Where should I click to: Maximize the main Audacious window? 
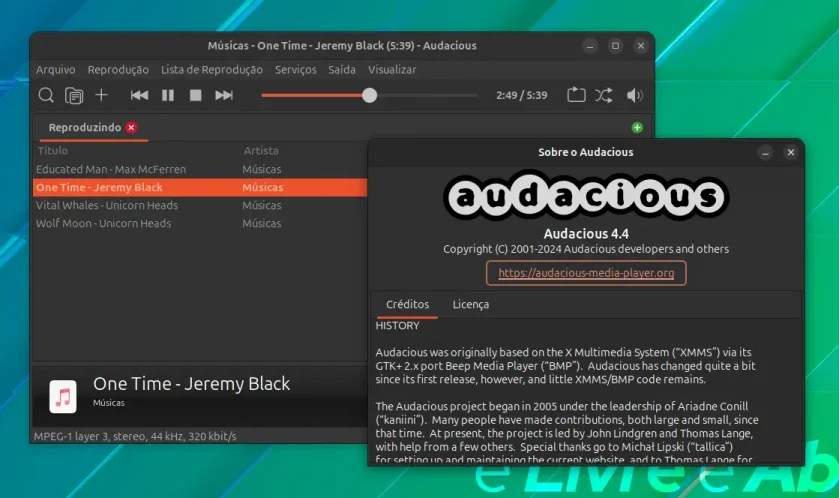coord(616,46)
